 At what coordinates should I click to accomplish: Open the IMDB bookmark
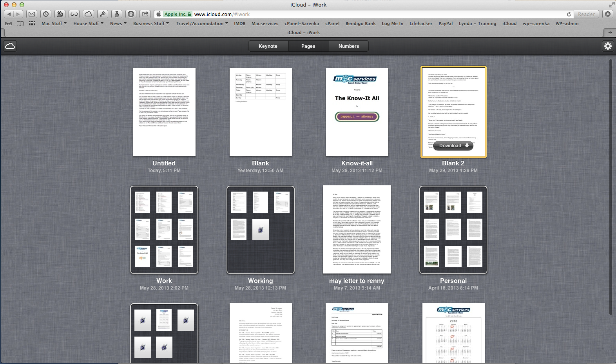point(240,24)
